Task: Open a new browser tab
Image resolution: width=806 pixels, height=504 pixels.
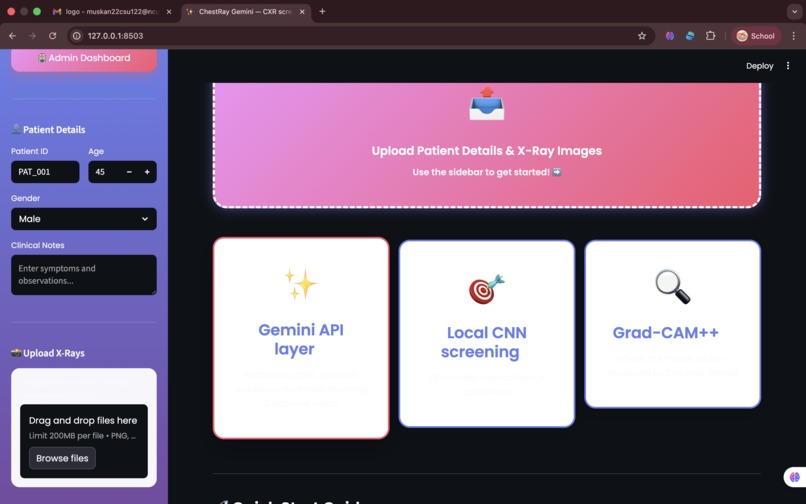Action: pyautogui.click(x=322, y=11)
